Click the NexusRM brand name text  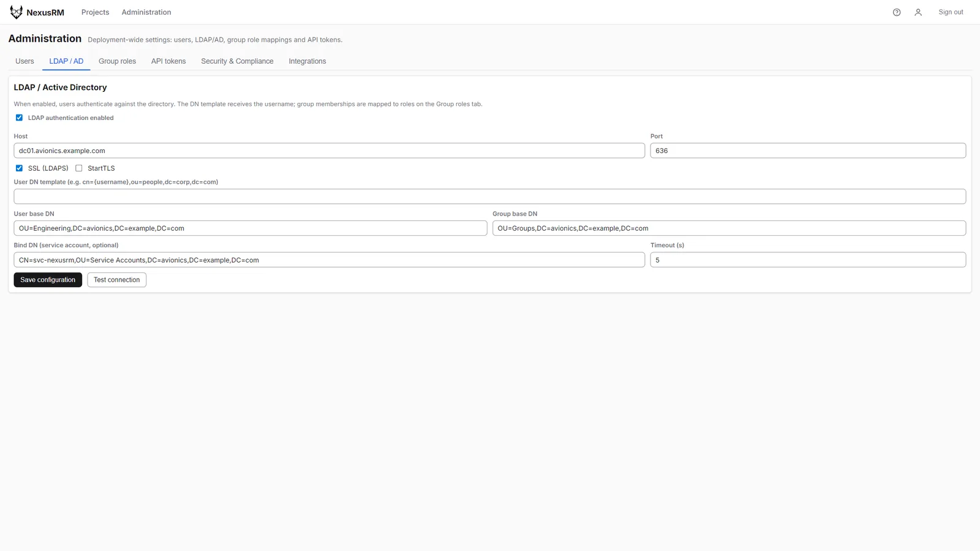pyautogui.click(x=45, y=12)
